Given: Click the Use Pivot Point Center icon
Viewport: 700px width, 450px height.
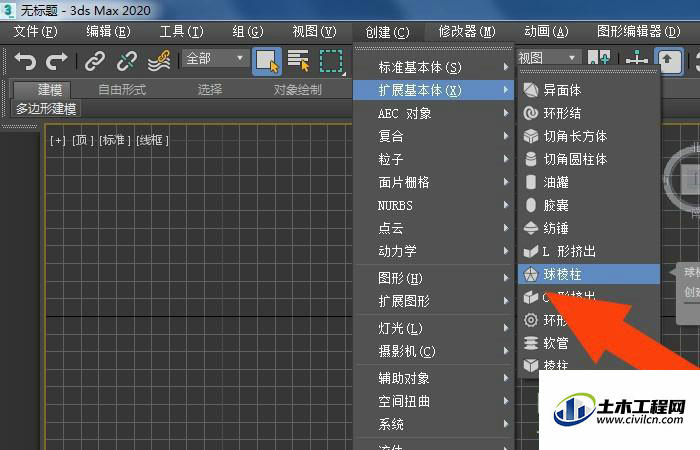Looking at the screenshot, I should click(x=598, y=58).
